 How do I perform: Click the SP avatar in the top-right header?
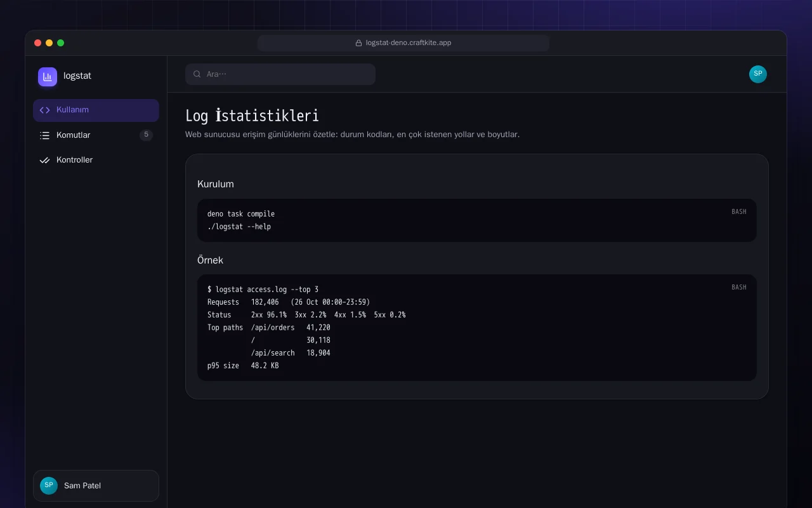tap(758, 74)
